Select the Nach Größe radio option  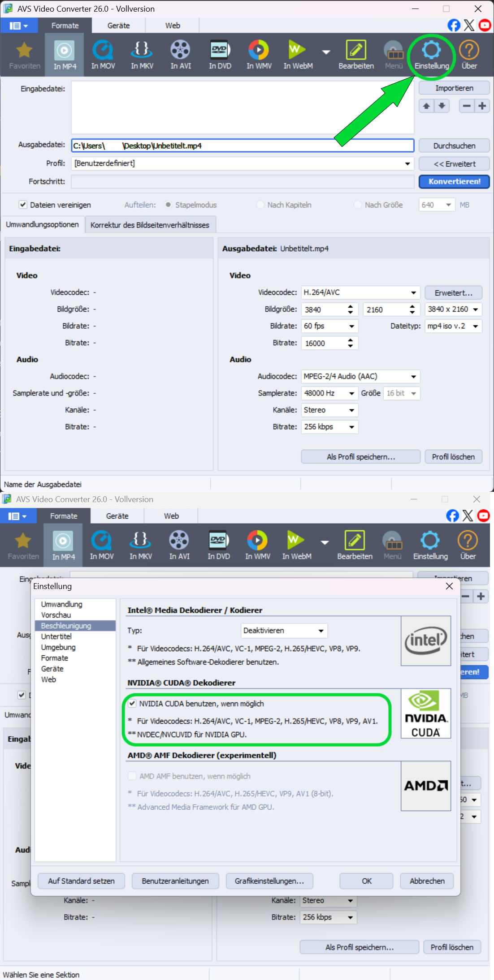[x=358, y=205]
